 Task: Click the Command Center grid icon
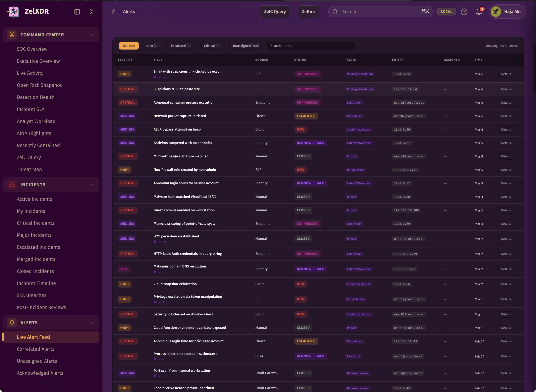tap(12, 35)
